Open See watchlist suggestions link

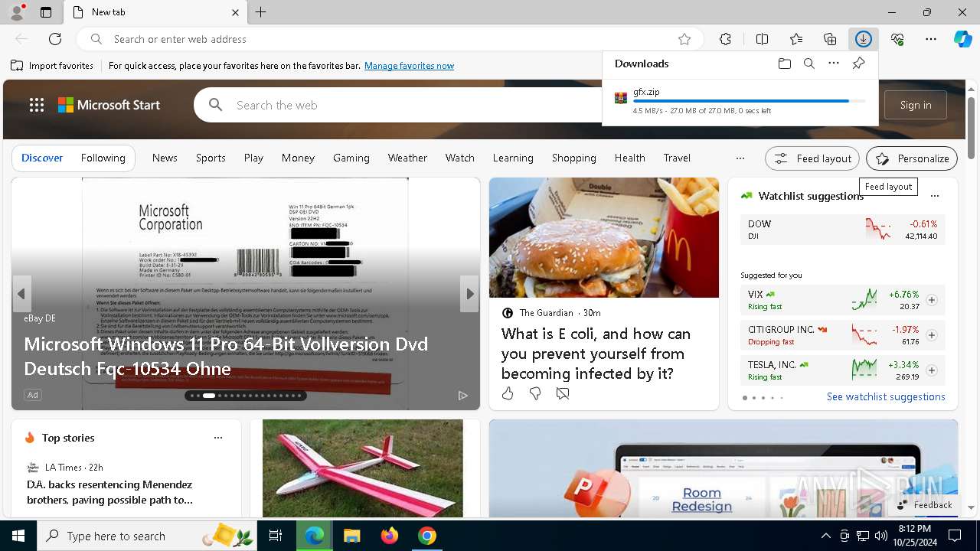pyautogui.click(x=886, y=396)
